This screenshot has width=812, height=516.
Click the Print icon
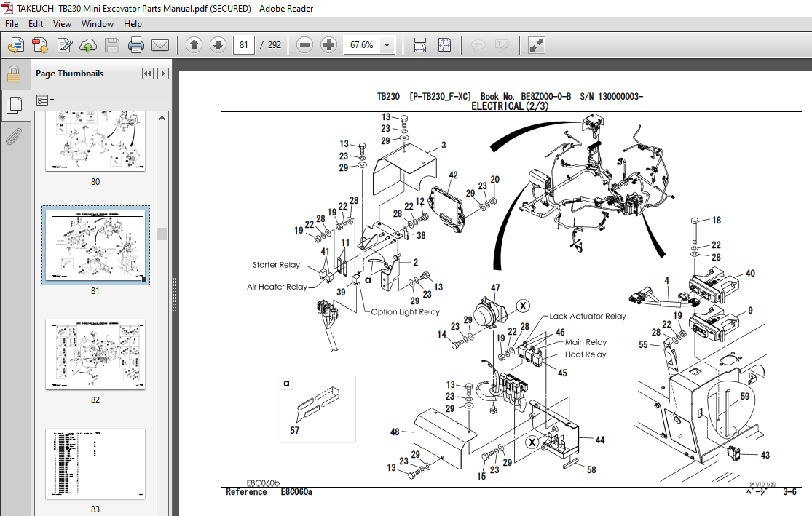pos(135,46)
